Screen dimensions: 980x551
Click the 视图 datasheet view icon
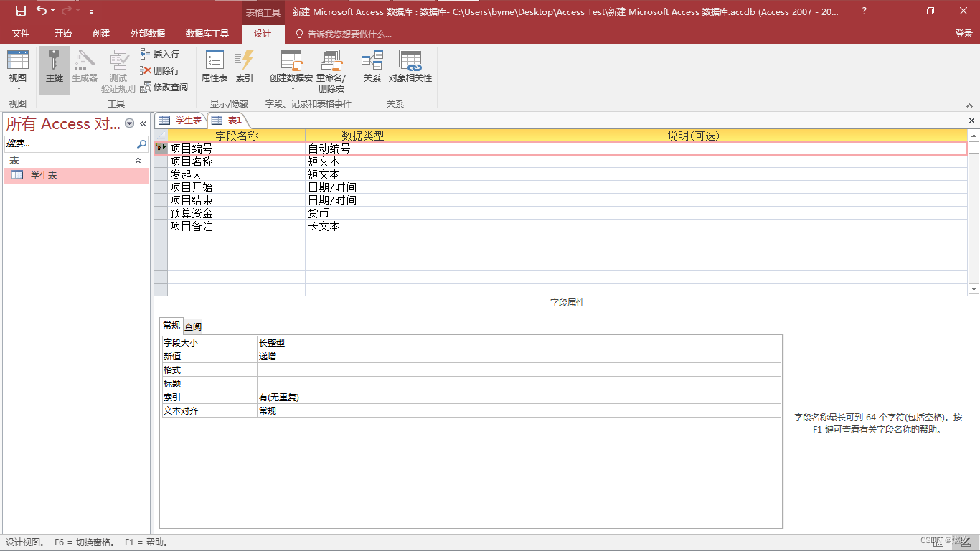pyautogui.click(x=18, y=60)
